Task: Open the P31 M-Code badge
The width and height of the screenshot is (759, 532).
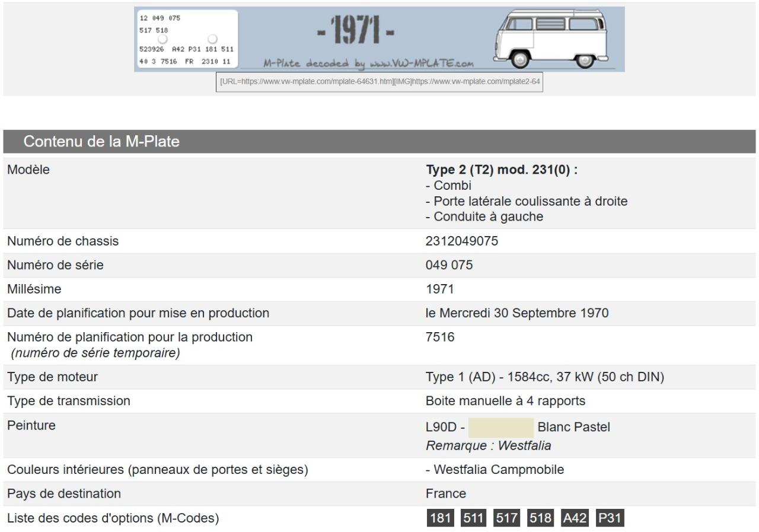Action: (610, 518)
